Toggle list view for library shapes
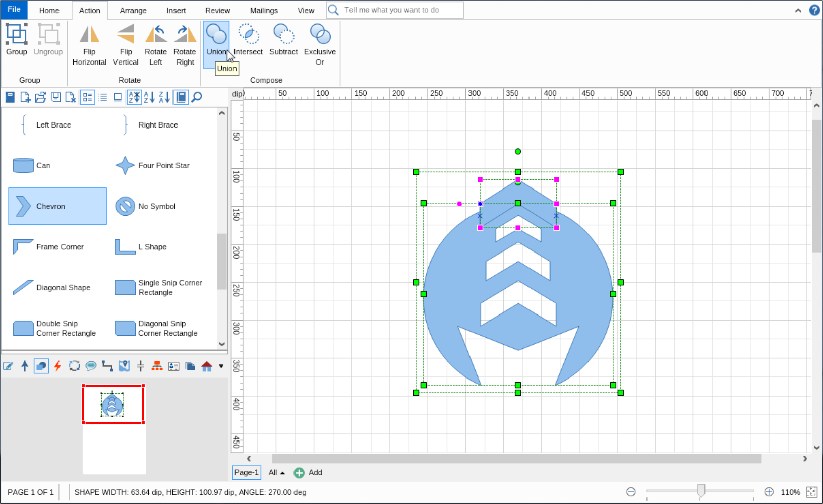 (103, 97)
